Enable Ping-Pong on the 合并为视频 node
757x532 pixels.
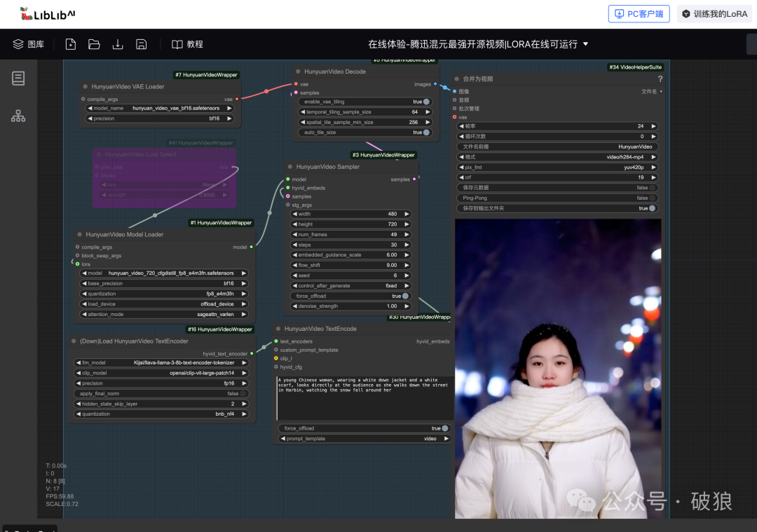click(x=651, y=198)
